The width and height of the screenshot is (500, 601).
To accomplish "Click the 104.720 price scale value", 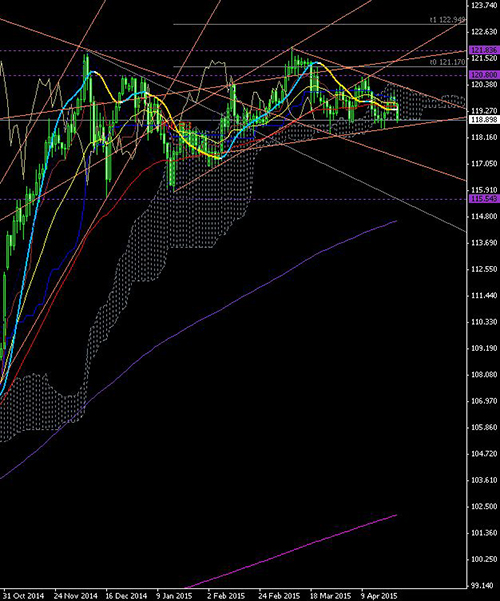I will [484, 454].
